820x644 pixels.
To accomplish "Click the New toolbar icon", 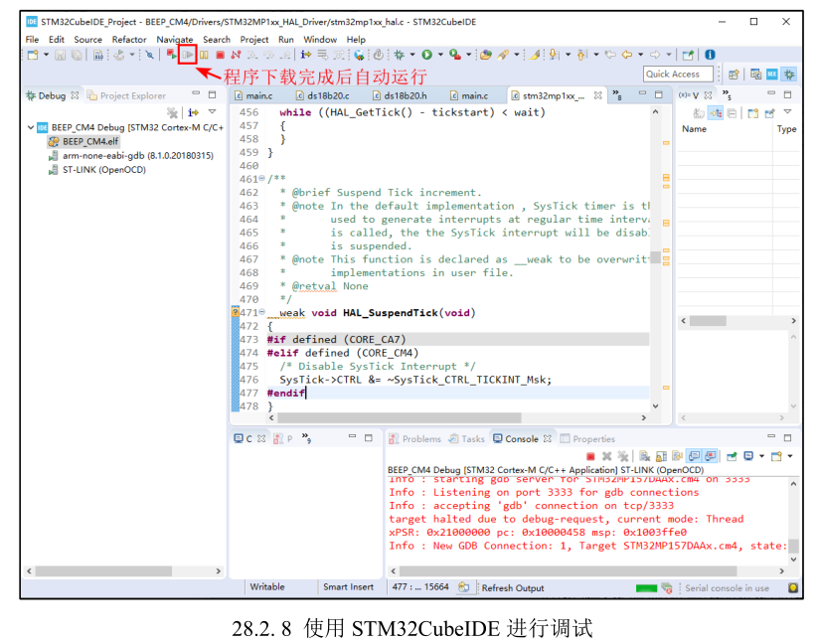I will coord(33,55).
